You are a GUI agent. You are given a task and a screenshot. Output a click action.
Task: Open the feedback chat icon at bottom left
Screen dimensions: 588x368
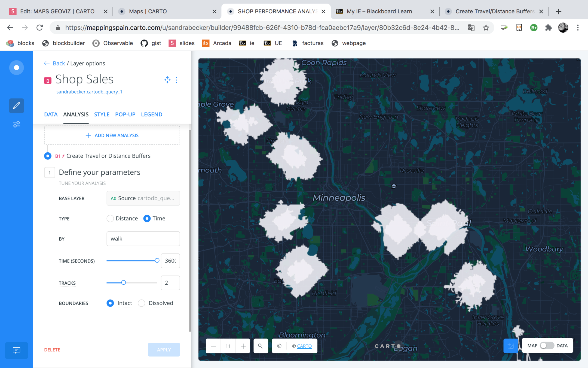pos(16,350)
